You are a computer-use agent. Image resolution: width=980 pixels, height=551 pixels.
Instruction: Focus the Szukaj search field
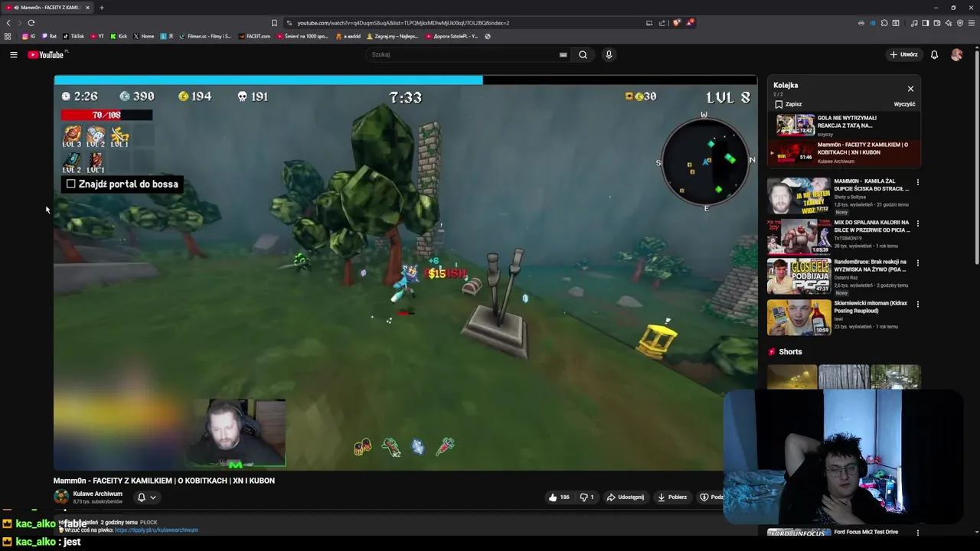(x=463, y=54)
